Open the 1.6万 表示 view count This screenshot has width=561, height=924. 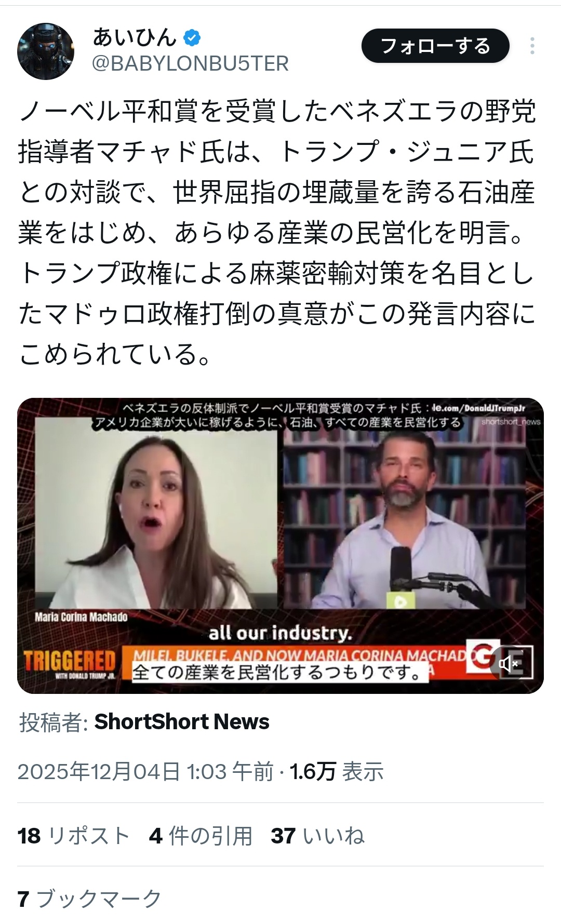click(x=337, y=771)
